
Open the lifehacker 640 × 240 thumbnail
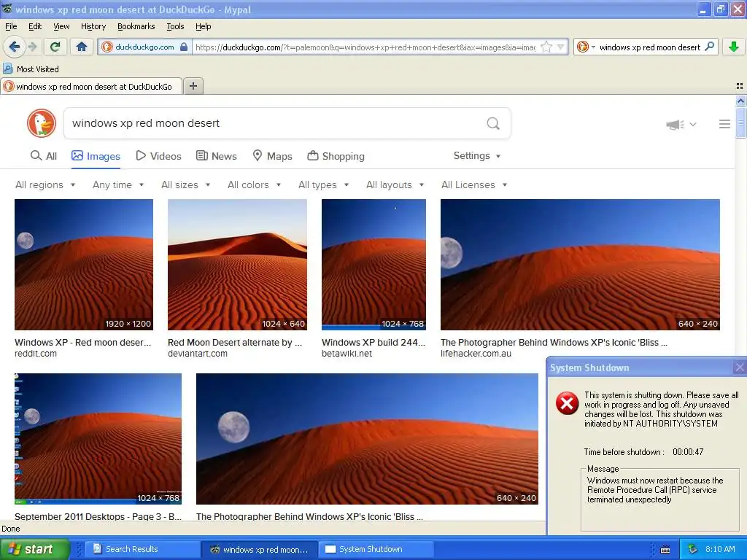coord(580,264)
